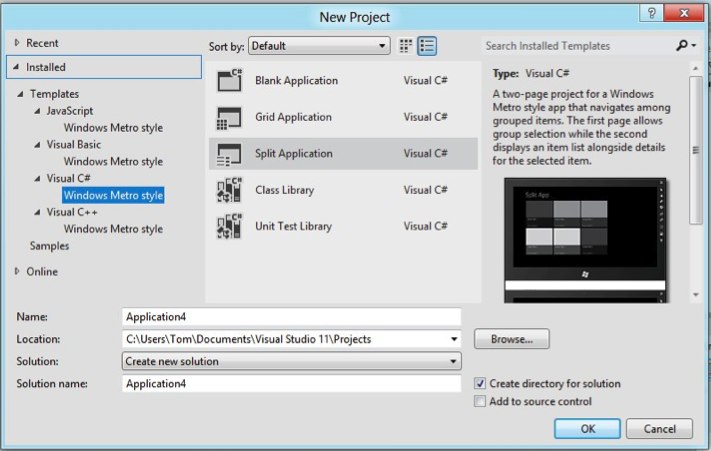Toggle Create directory for solution checkbox
Image resolution: width=711 pixels, height=451 pixels.
click(480, 383)
